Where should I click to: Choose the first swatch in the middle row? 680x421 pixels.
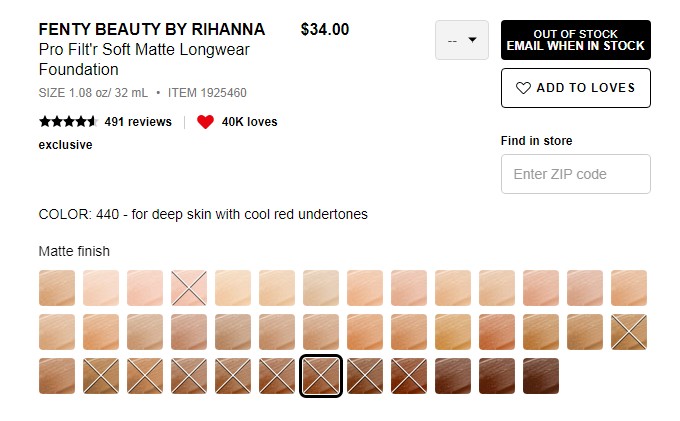tap(57, 332)
